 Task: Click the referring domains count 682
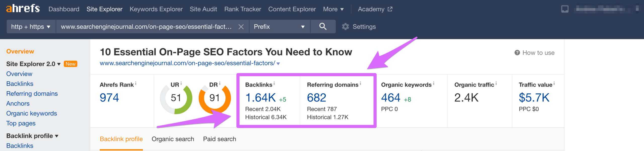[316, 98]
